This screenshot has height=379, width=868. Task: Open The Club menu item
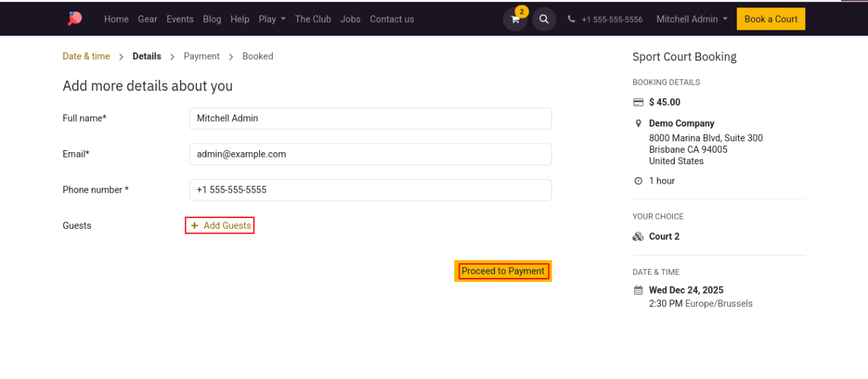click(313, 19)
